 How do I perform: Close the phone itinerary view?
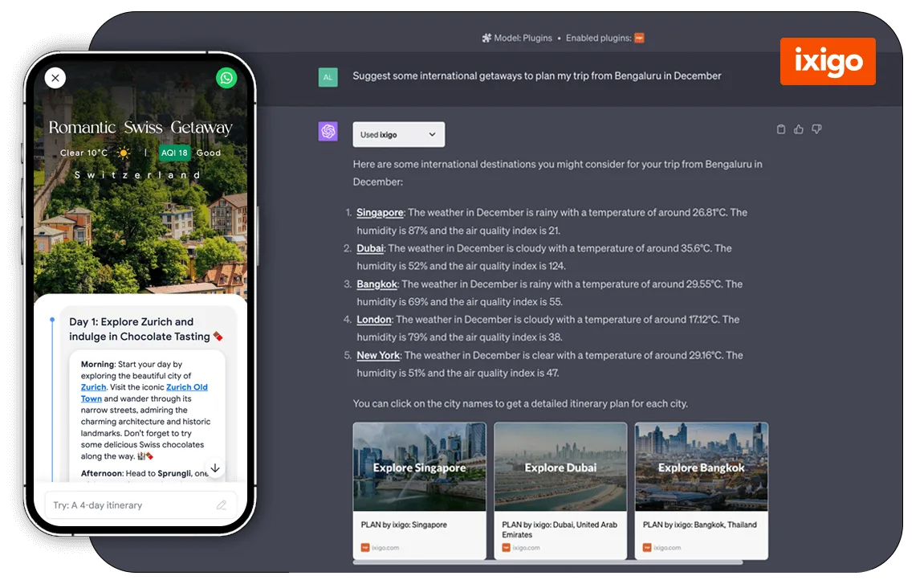click(x=55, y=78)
